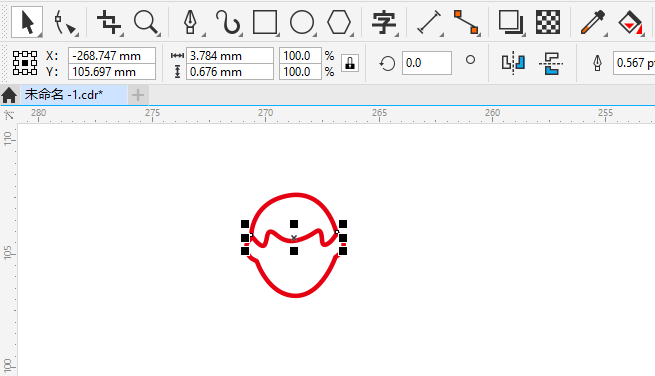Edit the X position field

(x=112, y=56)
